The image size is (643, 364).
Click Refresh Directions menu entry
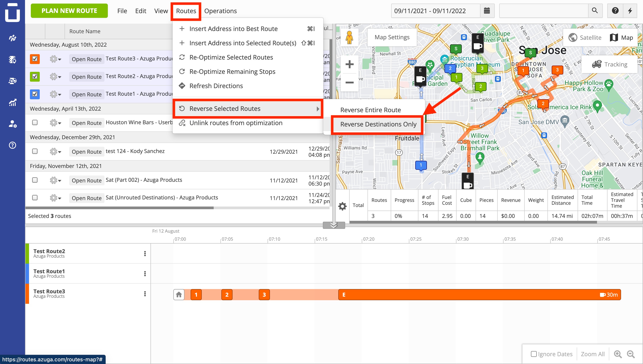point(216,86)
